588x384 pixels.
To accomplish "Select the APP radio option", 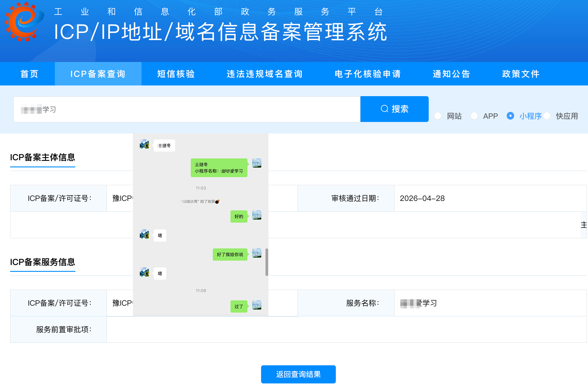I will pyautogui.click(x=474, y=116).
